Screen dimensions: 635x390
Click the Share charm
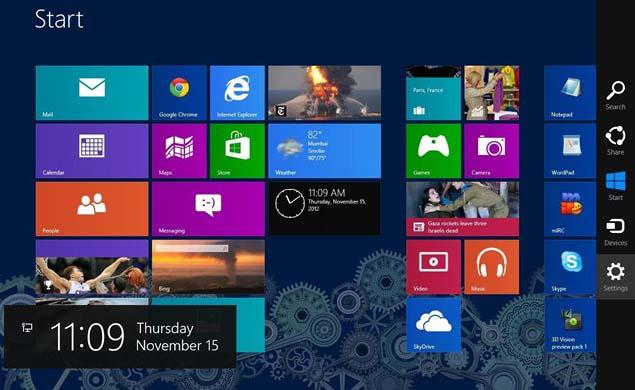[616, 141]
